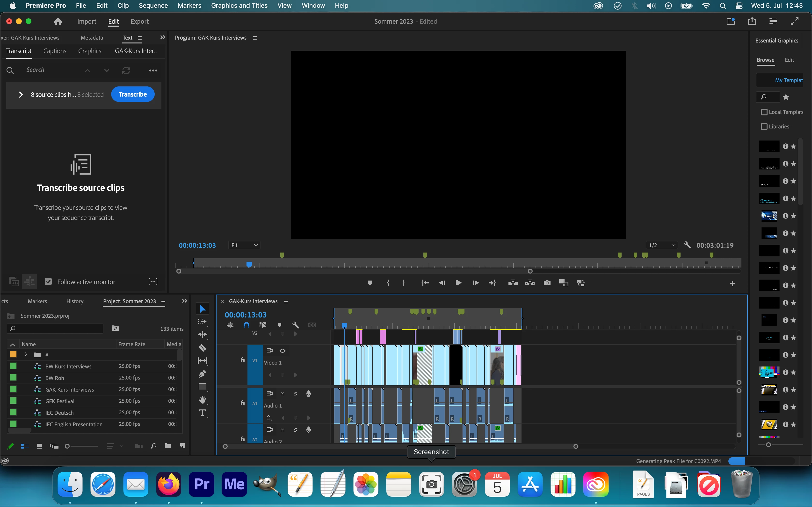This screenshot has height=507, width=812.
Task: Select the Razor tool
Action: [202, 348]
